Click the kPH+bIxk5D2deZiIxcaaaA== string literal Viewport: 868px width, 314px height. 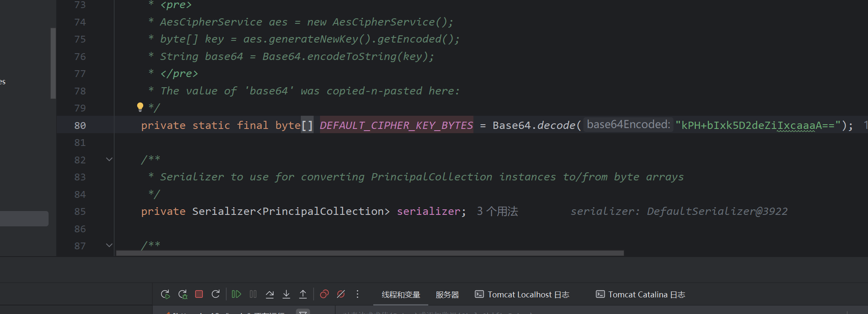pos(758,125)
